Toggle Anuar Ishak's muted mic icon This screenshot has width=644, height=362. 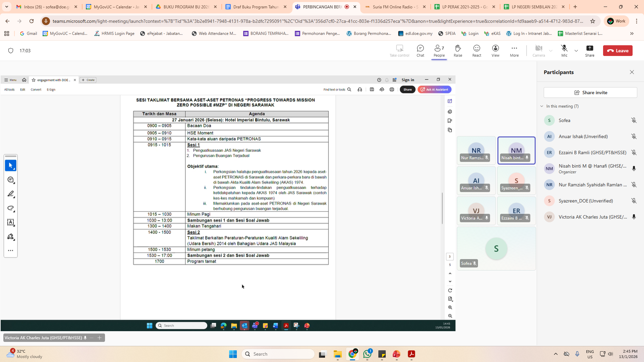634,136
